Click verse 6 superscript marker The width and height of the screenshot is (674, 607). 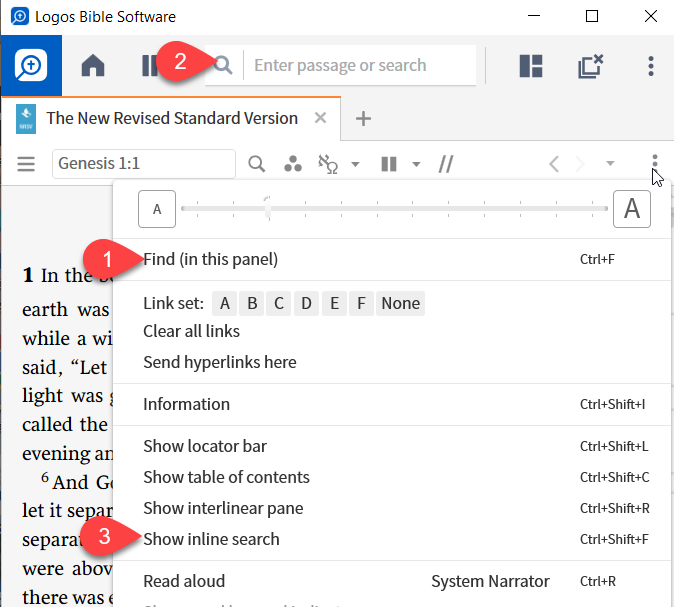(x=45, y=477)
